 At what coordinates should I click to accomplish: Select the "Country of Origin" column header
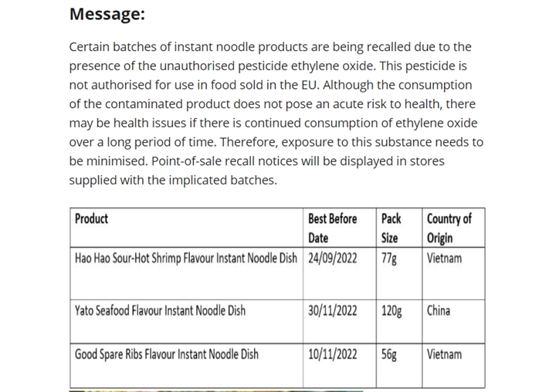(449, 228)
